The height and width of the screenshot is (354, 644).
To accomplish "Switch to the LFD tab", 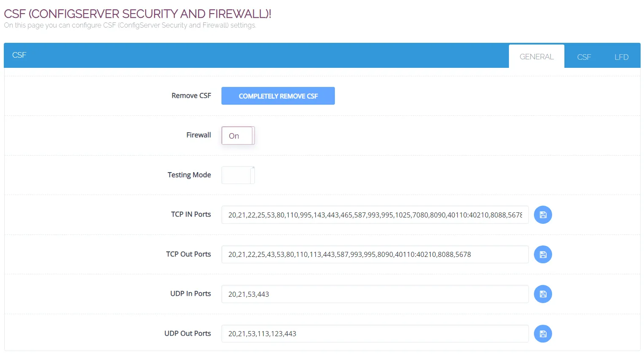I will point(622,57).
